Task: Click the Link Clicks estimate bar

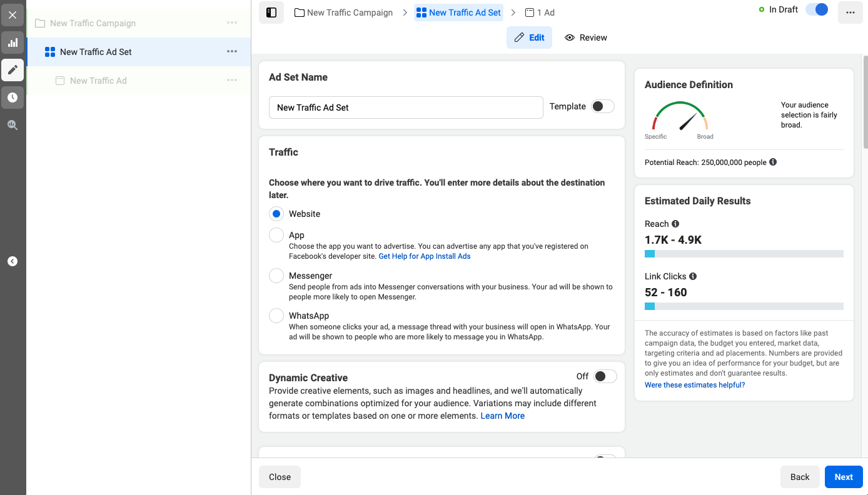Action: (744, 306)
